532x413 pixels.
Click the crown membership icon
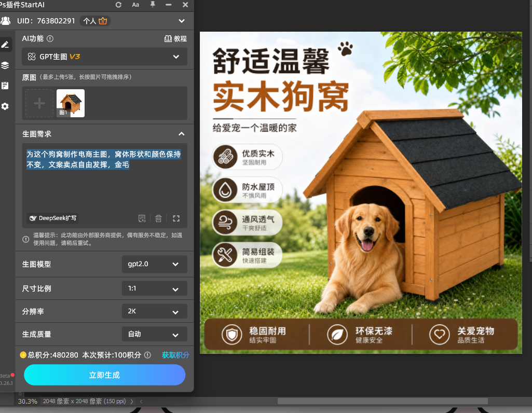(x=103, y=21)
